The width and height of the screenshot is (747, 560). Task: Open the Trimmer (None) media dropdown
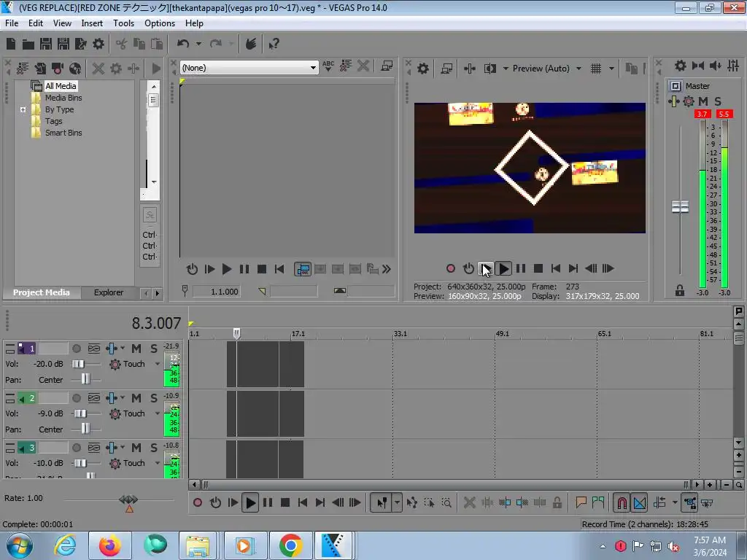313,68
